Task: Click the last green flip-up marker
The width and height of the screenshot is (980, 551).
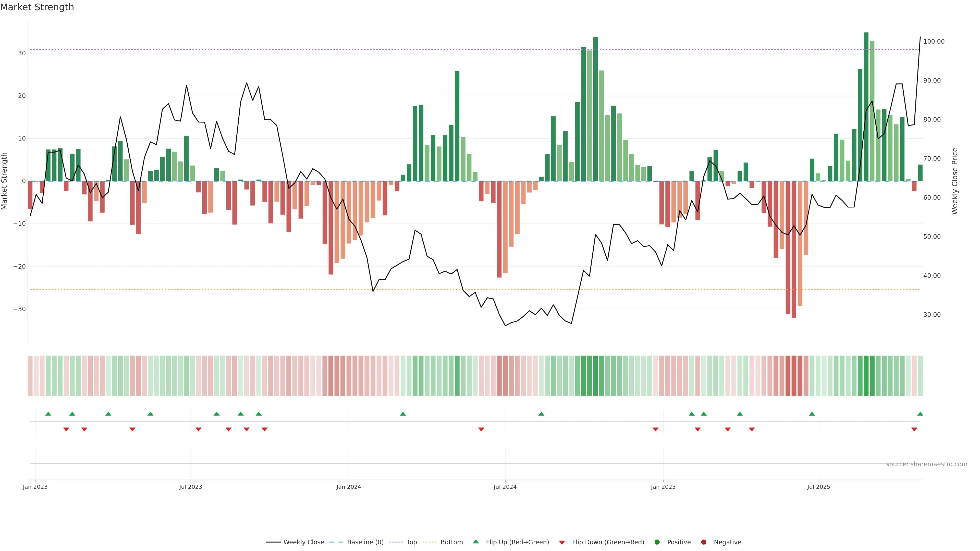Action: [920, 414]
